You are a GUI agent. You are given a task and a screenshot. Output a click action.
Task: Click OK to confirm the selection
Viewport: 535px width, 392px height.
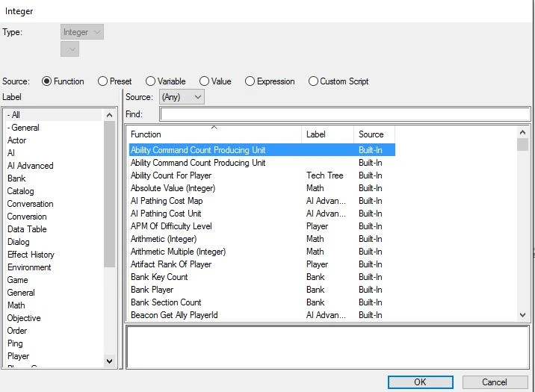[421, 382]
